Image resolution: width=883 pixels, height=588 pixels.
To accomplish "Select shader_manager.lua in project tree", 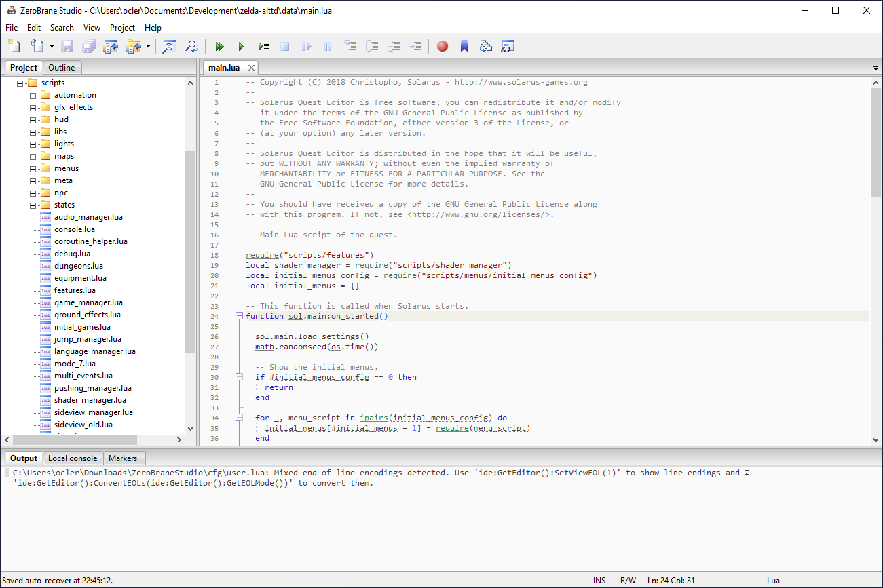I will [x=90, y=400].
